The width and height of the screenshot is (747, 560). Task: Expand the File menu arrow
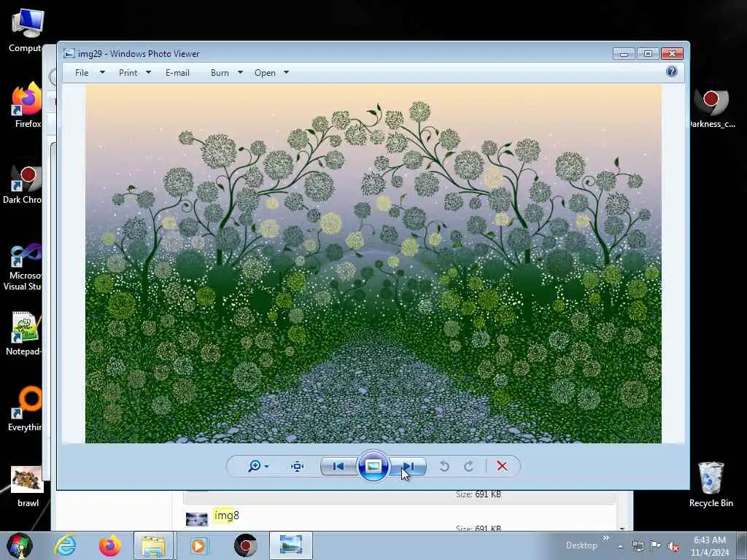(102, 73)
